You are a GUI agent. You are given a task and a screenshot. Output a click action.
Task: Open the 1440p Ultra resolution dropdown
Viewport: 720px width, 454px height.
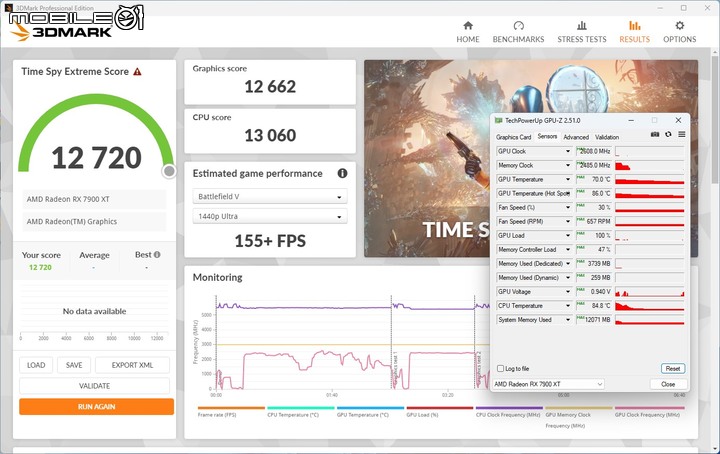coord(270,216)
